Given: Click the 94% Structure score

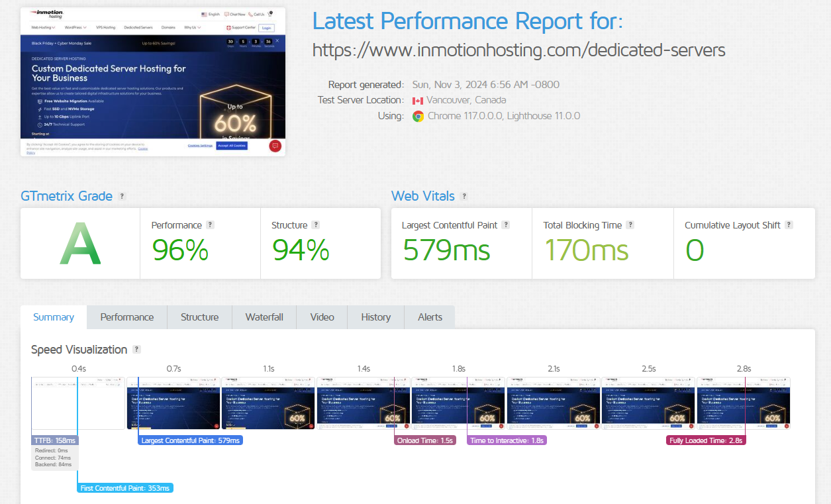Looking at the screenshot, I should [301, 250].
